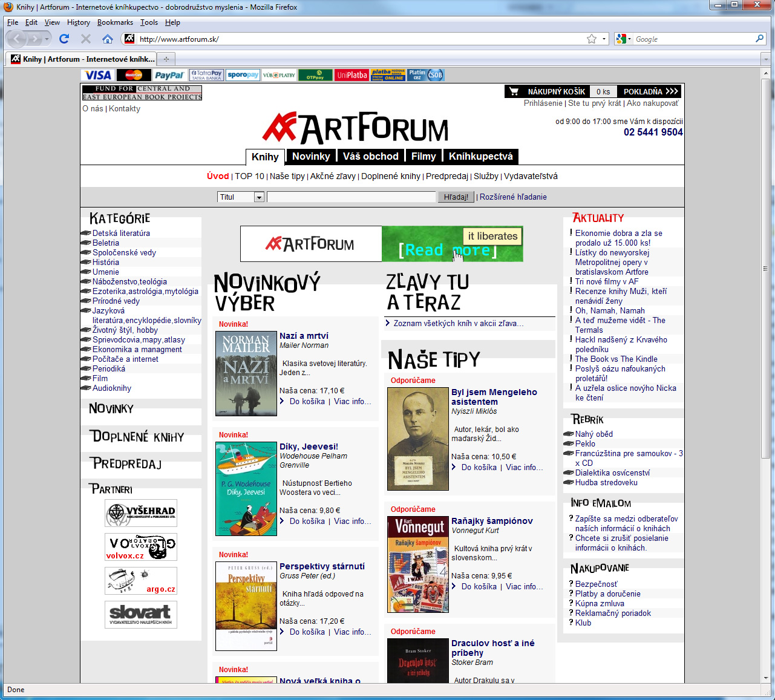Open the argo.cz partner logo
This screenshot has width=775, height=700.
(x=141, y=581)
